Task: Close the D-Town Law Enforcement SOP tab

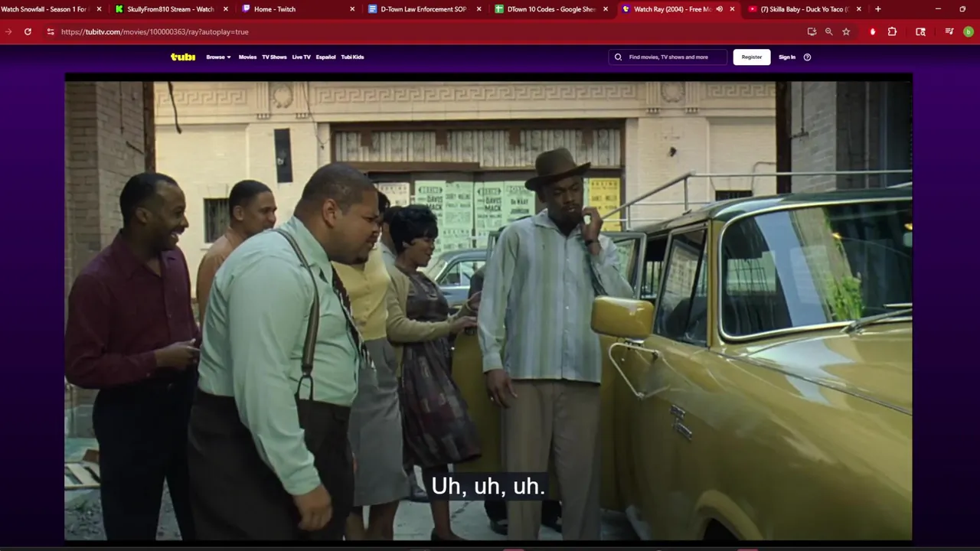Action: pos(479,9)
